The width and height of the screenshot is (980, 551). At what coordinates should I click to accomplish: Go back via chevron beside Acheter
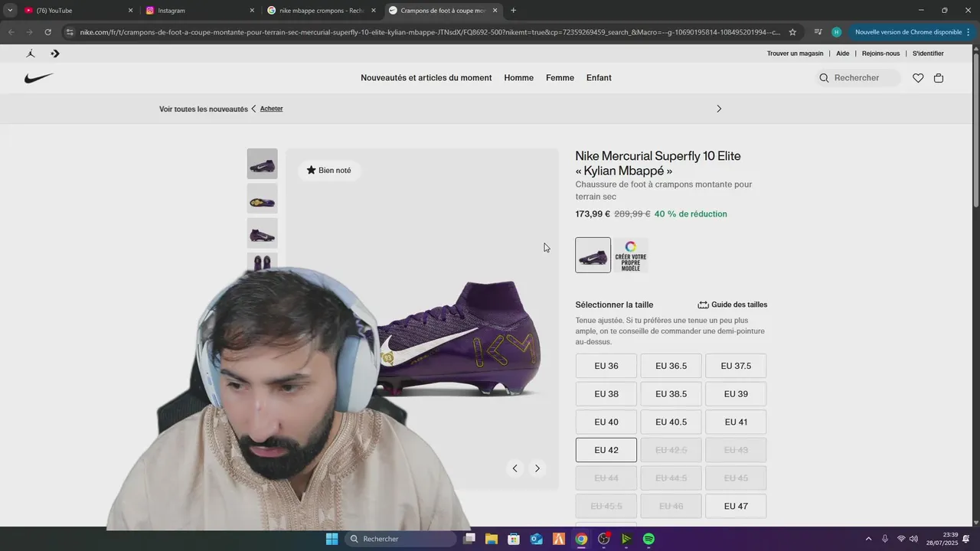pos(253,109)
